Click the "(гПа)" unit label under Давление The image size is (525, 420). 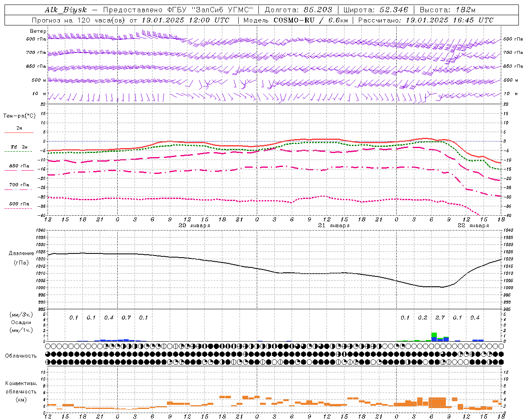click(x=21, y=262)
